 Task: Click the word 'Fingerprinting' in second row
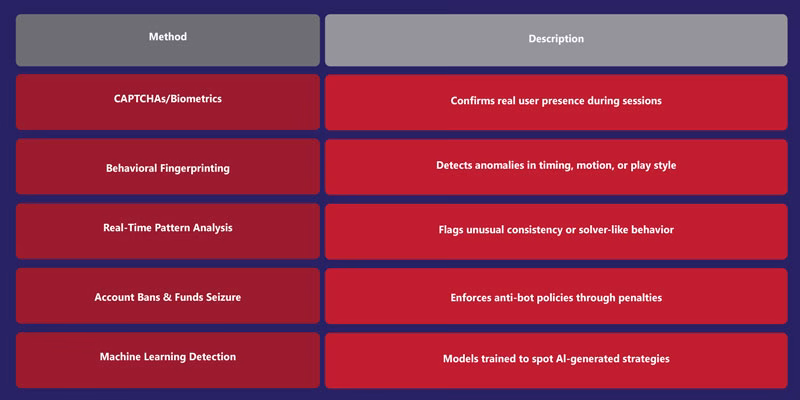coord(196,168)
